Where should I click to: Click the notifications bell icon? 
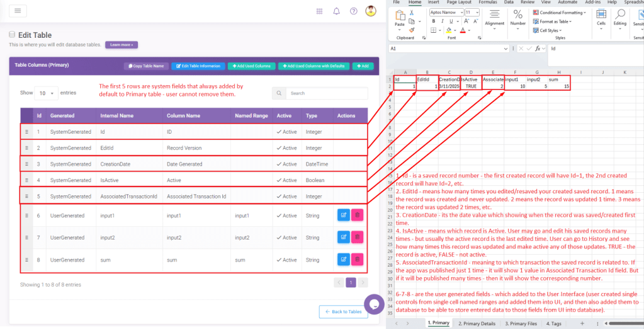337,11
